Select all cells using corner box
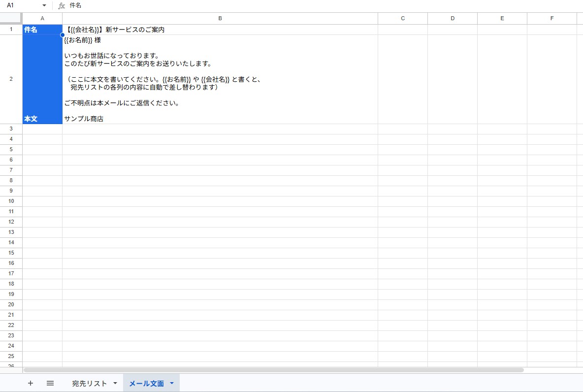 tap(11, 18)
